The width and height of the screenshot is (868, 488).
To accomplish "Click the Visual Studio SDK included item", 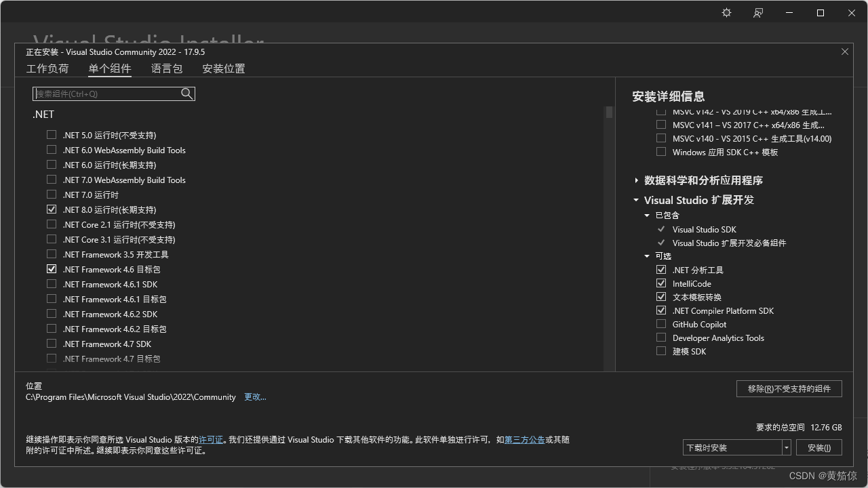I will (x=704, y=229).
